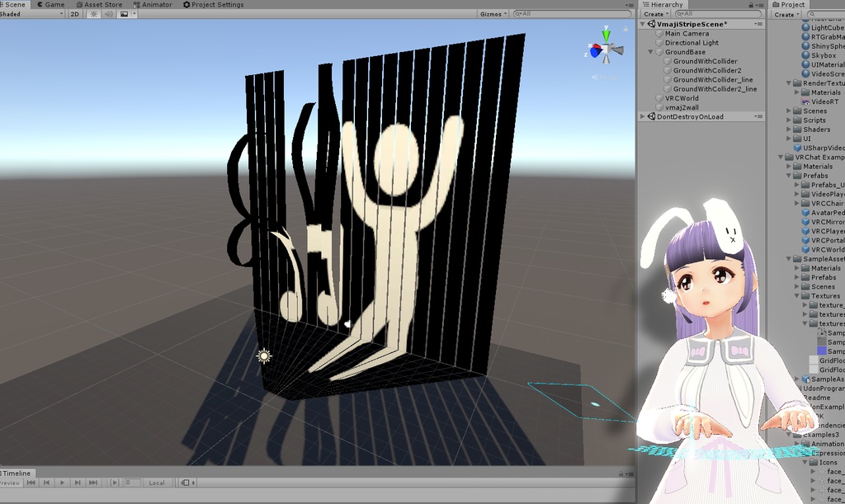Open the Create menu in the Hierarchy
845x504 pixels.
pyautogui.click(x=654, y=14)
